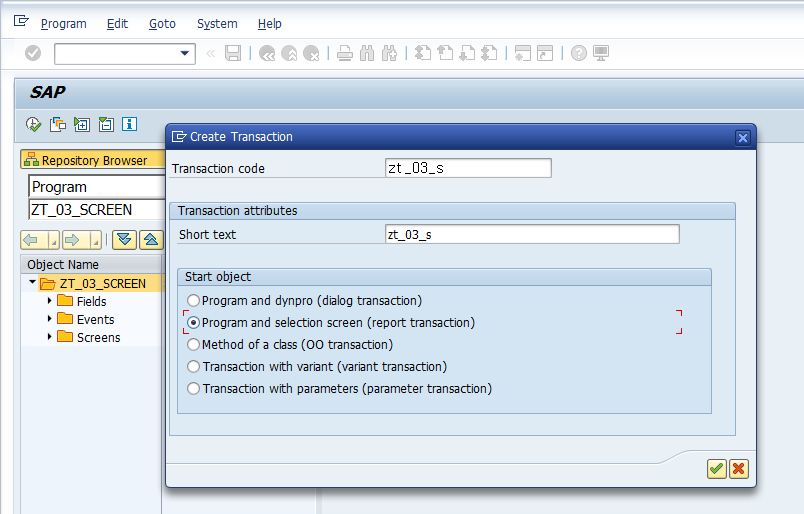
Task: Click the Cancel round X toolbar icon
Action: [311, 53]
